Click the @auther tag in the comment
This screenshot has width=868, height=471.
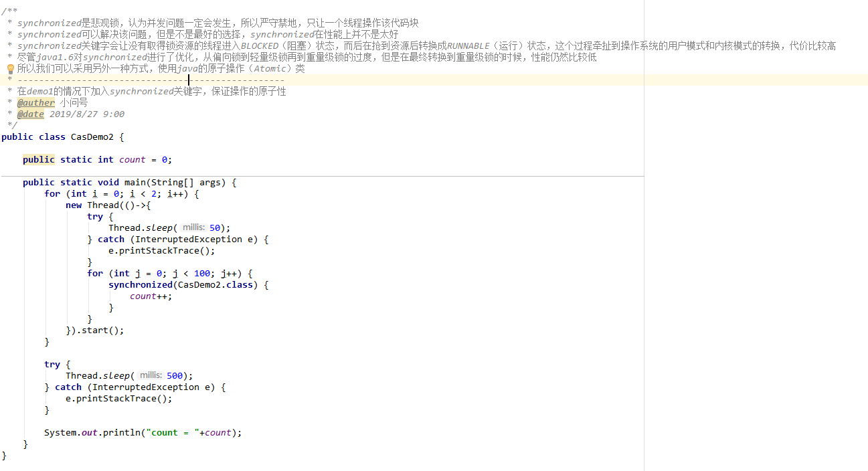pyautogui.click(x=36, y=102)
